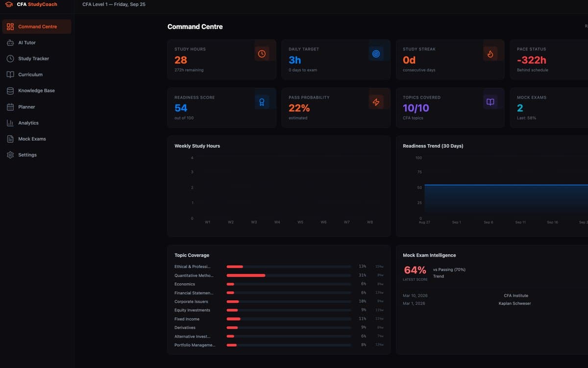Click the "31%" coverage value for Quantitative Methods

tap(363, 276)
